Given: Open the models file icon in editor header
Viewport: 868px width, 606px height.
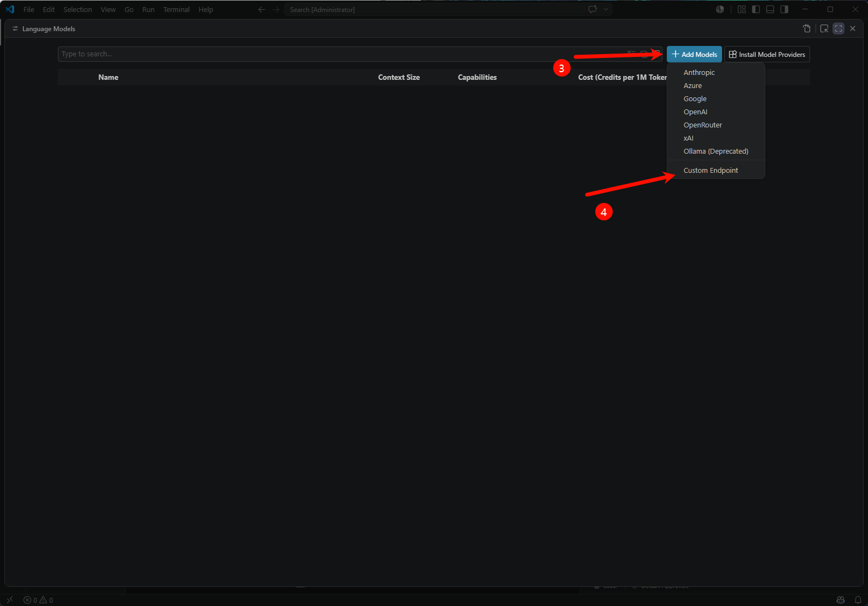Looking at the screenshot, I should click(807, 28).
